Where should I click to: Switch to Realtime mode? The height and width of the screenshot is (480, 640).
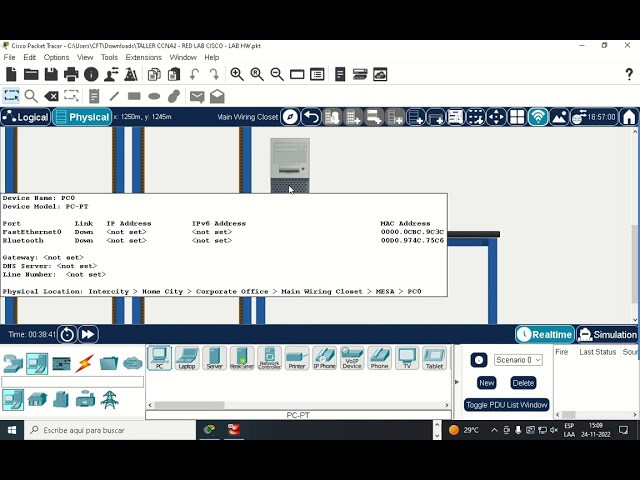pyautogui.click(x=545, y=335)
